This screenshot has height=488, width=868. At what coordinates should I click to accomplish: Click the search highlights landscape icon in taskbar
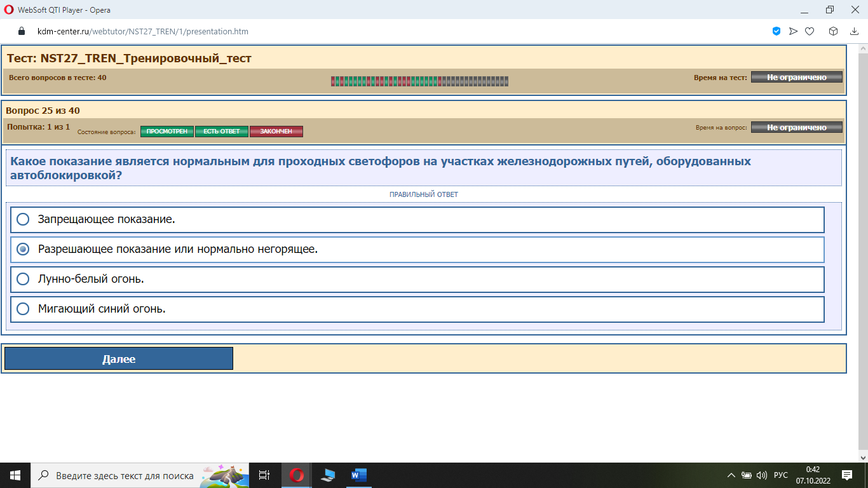[x=223, y=475]
